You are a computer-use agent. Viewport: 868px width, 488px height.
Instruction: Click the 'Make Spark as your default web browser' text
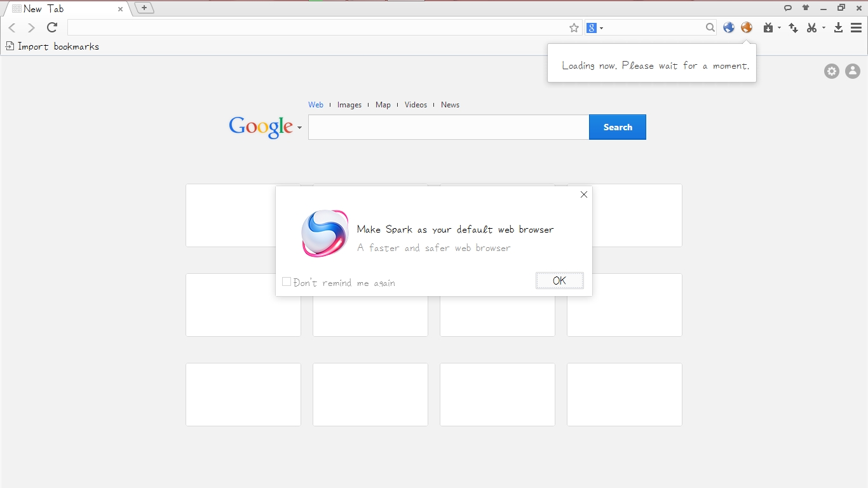click(456, 229)
